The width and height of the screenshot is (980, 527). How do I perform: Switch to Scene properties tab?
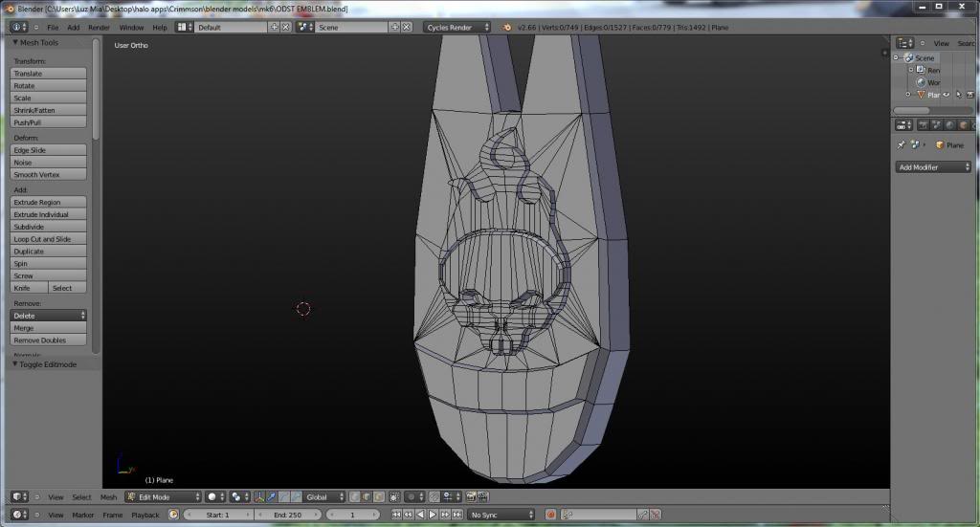tap(936, 125)
